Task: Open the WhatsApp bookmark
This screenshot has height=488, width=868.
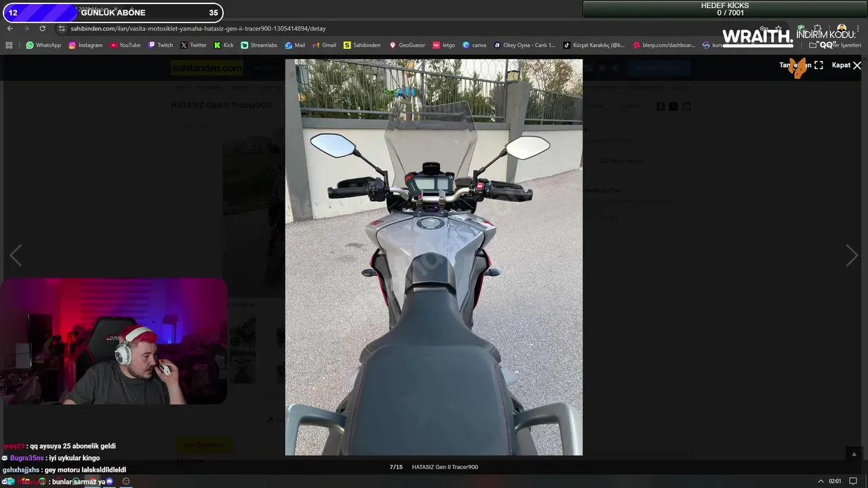Action: tap(43, 45)
